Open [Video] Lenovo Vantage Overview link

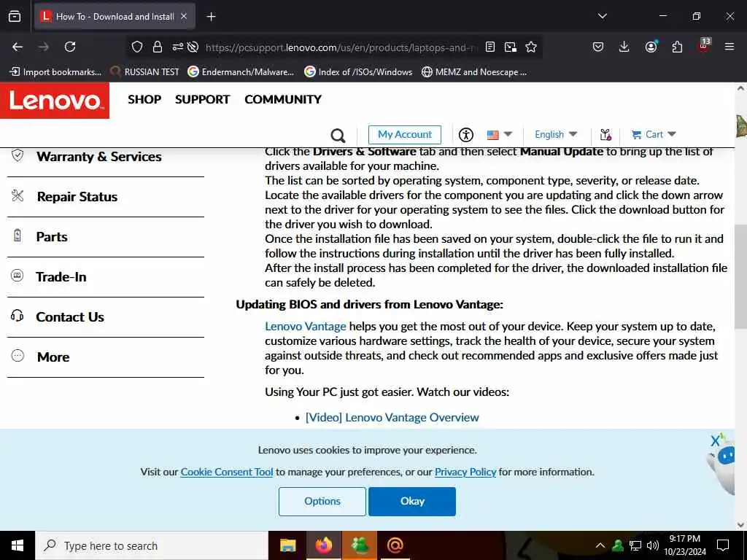coord(392,417)
